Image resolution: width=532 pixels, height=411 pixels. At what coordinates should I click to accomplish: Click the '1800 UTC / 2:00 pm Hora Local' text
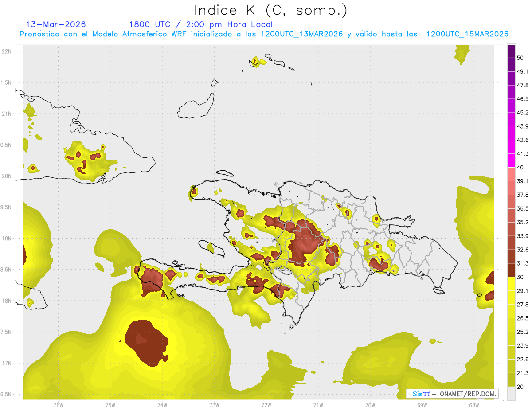pos(201,24)
